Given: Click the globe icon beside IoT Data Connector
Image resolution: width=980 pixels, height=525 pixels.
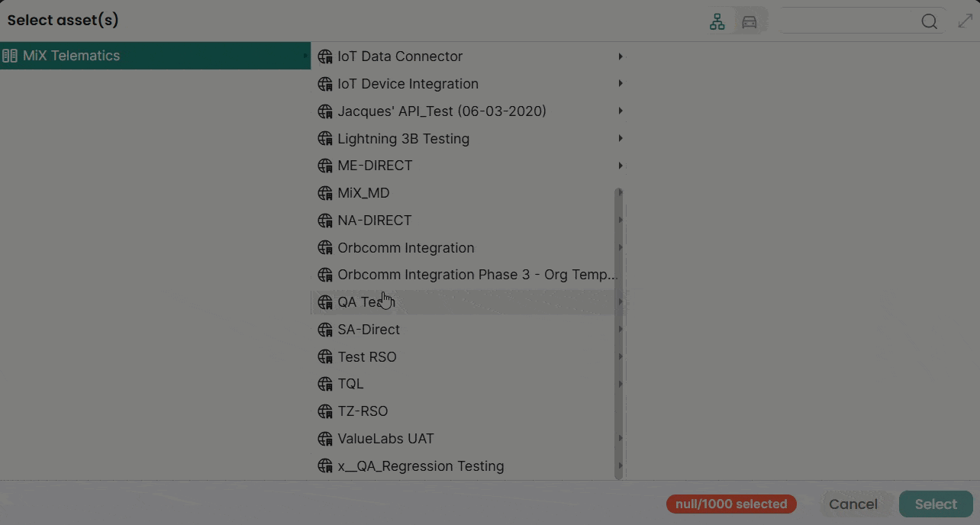Looking at the screenshot, I should point(325,56).
